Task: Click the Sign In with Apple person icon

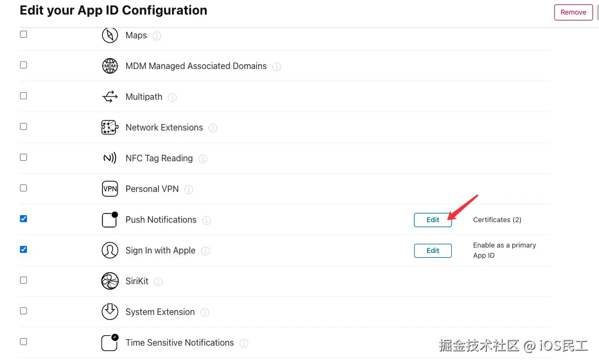Action: click(x=110, y=250)
